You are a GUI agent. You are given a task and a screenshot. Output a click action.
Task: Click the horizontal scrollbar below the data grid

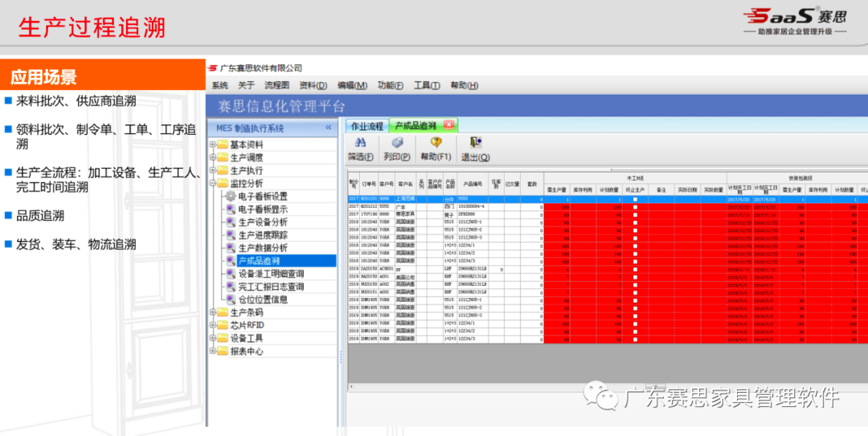pyautogui.click(x=608, y=386)
